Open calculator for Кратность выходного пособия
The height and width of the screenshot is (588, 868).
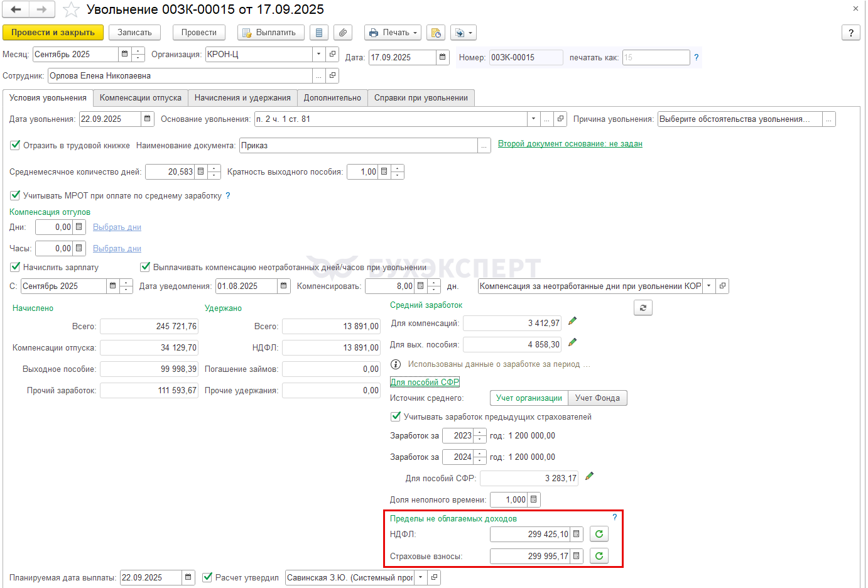click(x=384, y=171)
